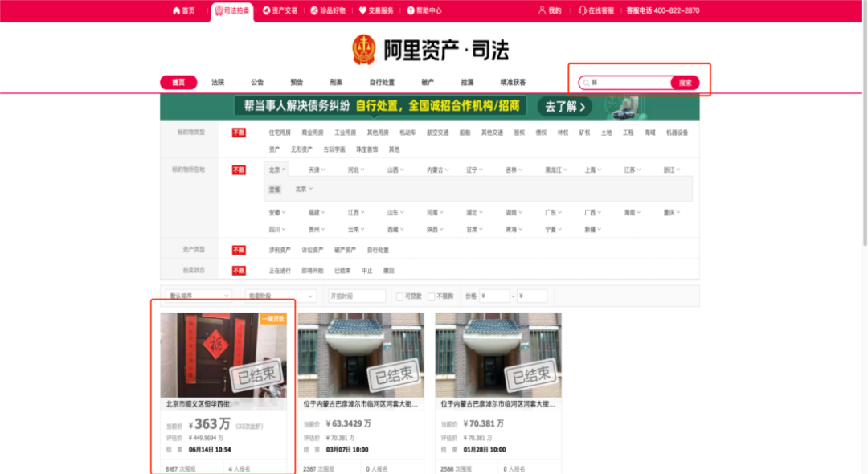The image size is (868, 474).
Task: Filter auctions by 撤回 status
Action: pos(389,271)
